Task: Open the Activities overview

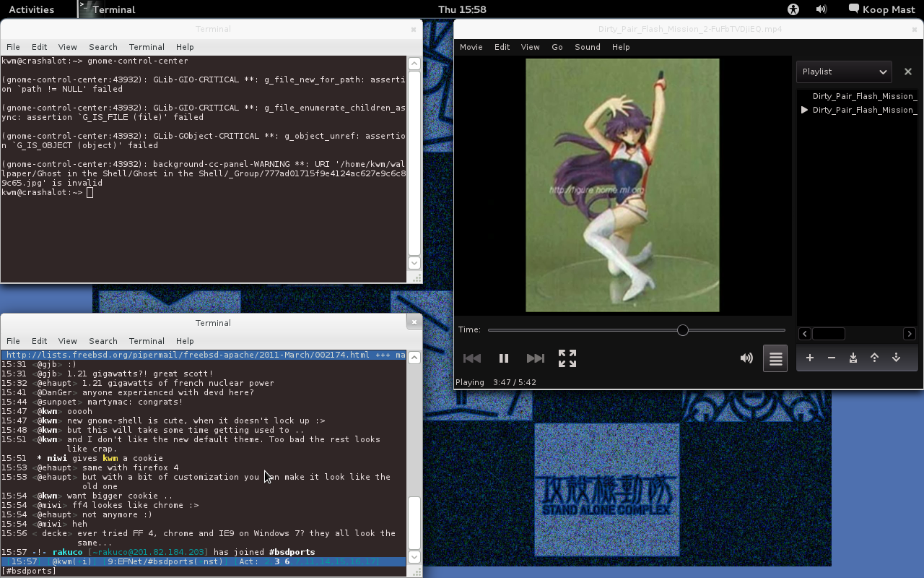Action: [31, 9]
